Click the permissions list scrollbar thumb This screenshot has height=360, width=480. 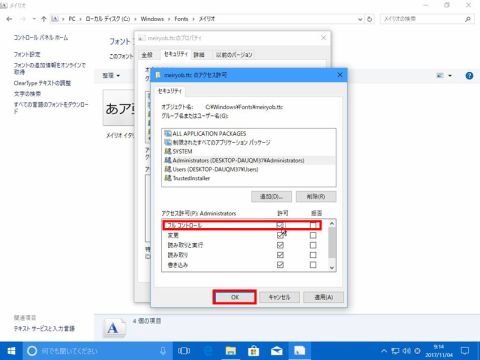(332, 243)
